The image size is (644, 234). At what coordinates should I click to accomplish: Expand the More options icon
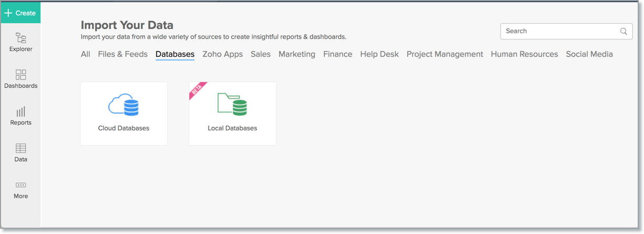(x=21, y=185)
